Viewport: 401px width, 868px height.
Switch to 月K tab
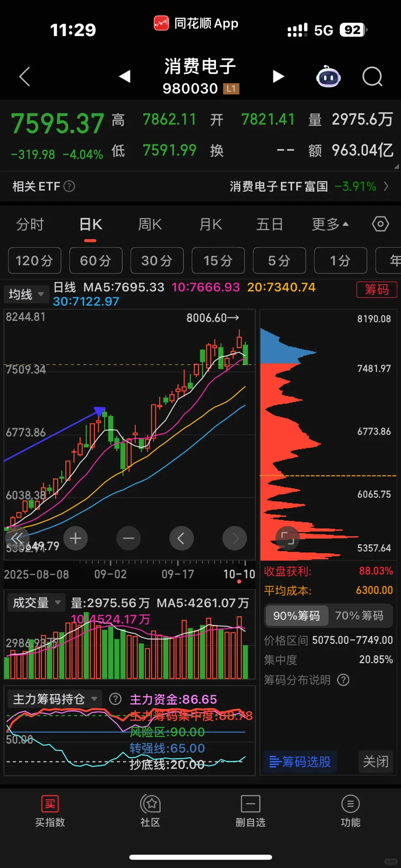pyautogui.click(x=210, y=224)
